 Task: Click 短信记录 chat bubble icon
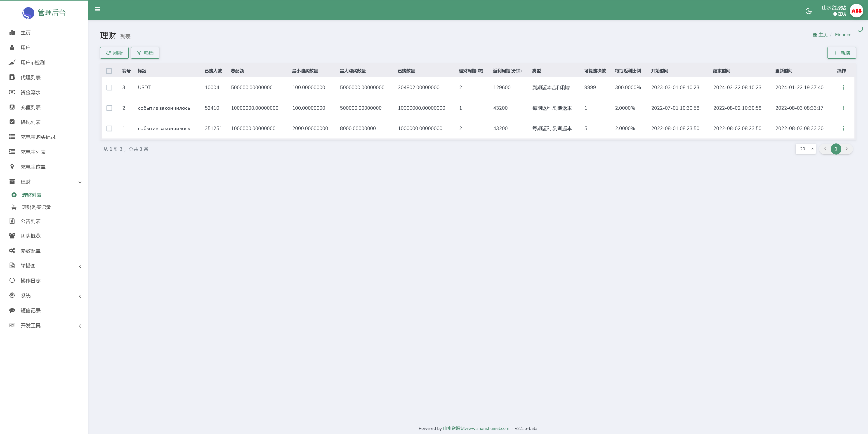pos(12,310)
